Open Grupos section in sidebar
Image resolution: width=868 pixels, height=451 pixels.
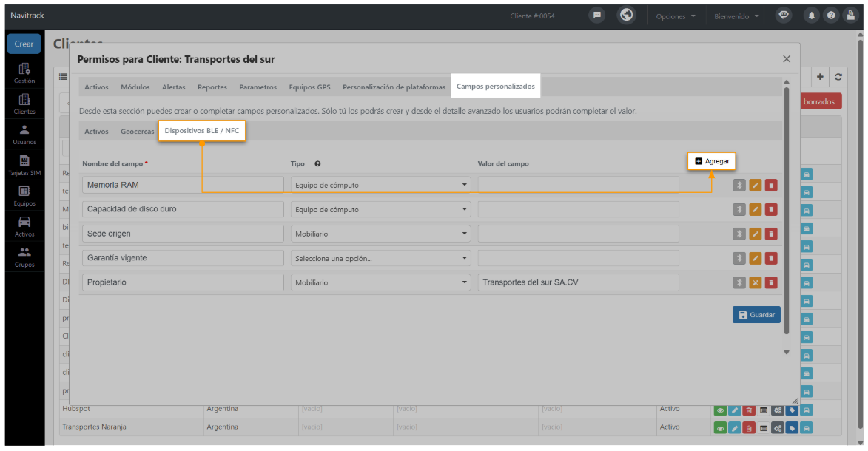(x=24, y=257)
